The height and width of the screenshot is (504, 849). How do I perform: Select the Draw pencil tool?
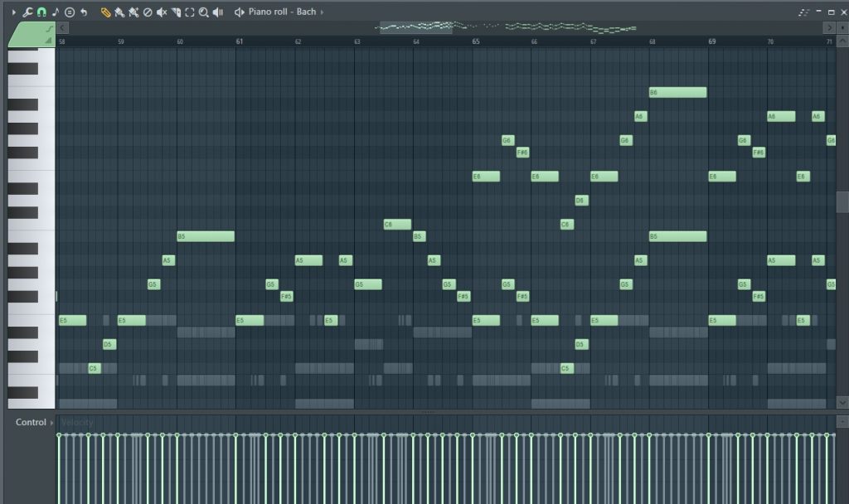105,12
